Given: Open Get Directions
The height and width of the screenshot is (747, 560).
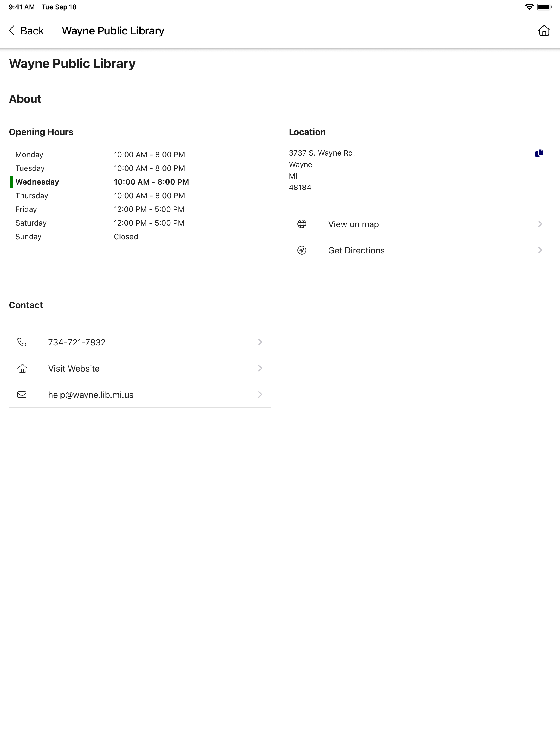Looking at the screenshot, I should pyautogui.click(x=420, y=250).
